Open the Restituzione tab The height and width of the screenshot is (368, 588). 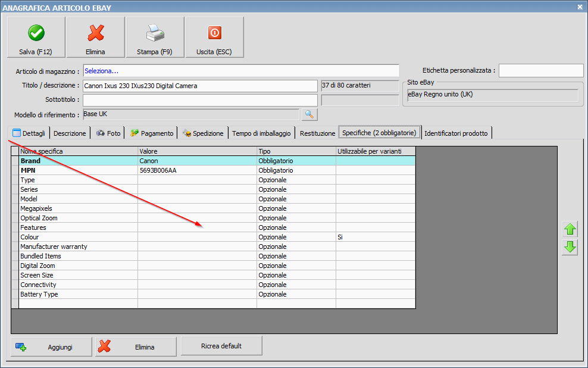point(317,133)
